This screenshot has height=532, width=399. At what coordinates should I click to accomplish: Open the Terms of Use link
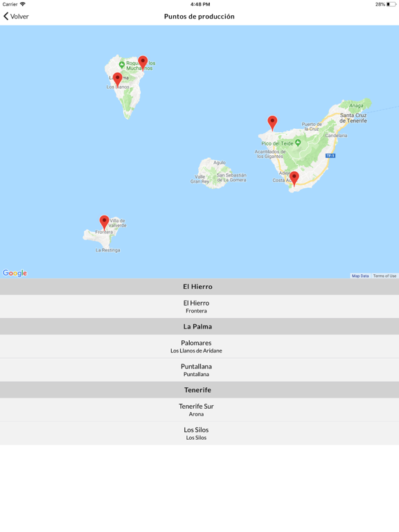pos(384,276)
